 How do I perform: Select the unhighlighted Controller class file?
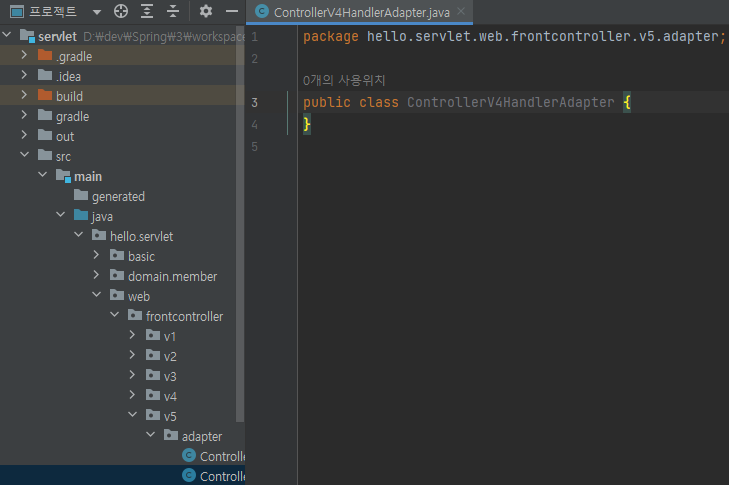point(213,456)
